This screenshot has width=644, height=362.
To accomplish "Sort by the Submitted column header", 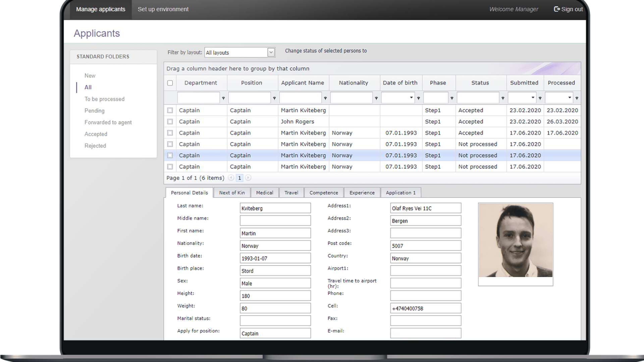I will point(524,83).
